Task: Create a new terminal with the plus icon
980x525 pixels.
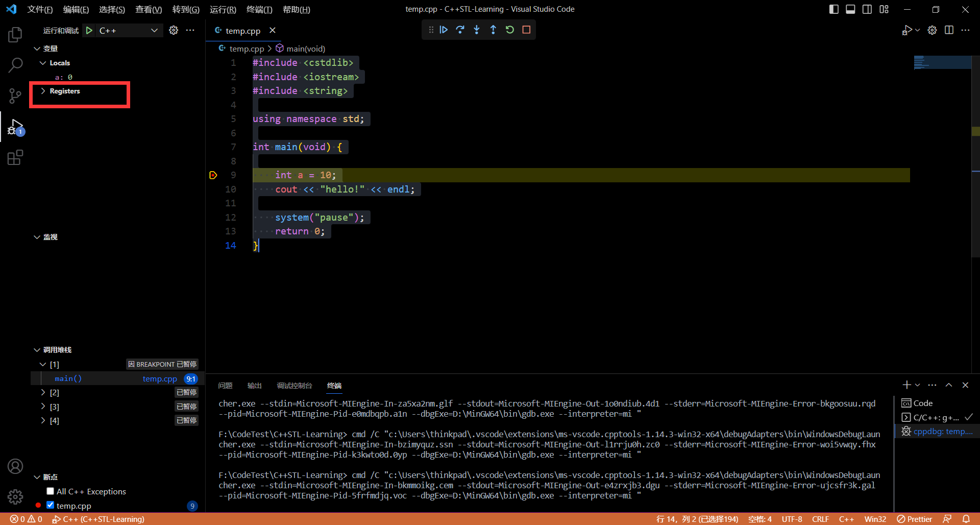Action: [x=906, y=385]
